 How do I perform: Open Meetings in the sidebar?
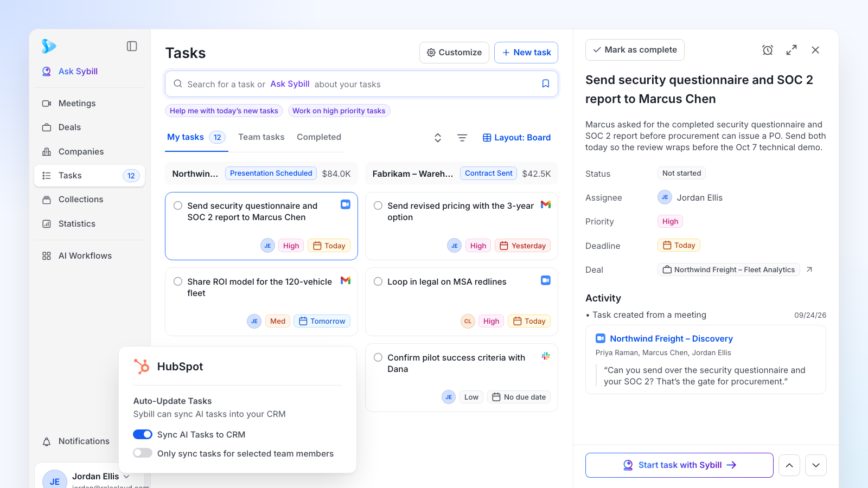(x=90, y=103)
